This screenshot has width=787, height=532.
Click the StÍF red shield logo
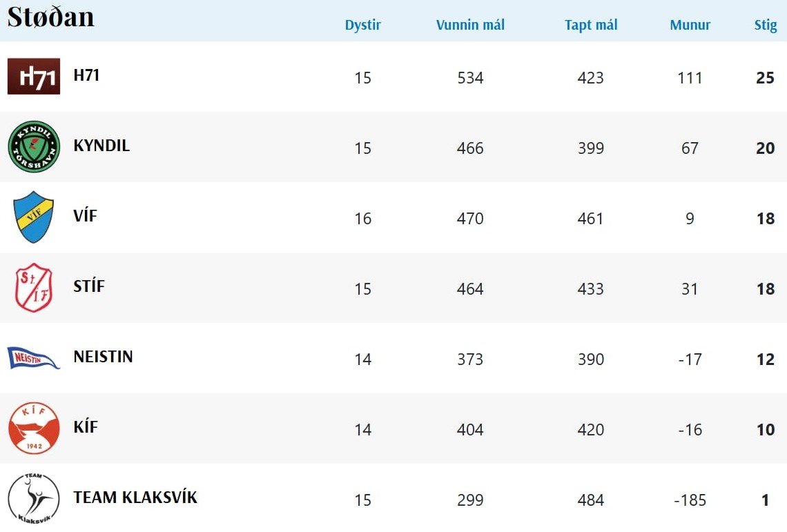pyautogui.click(x=34, y=287)
